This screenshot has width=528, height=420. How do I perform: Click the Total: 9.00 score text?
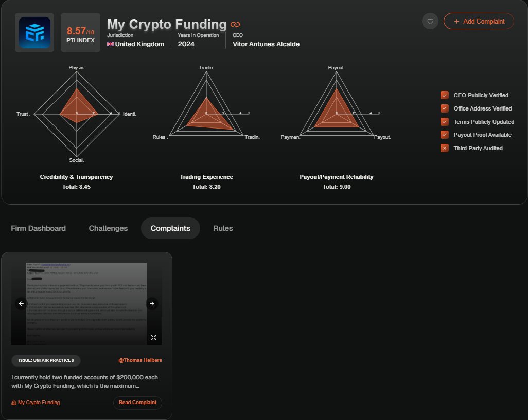337,187
